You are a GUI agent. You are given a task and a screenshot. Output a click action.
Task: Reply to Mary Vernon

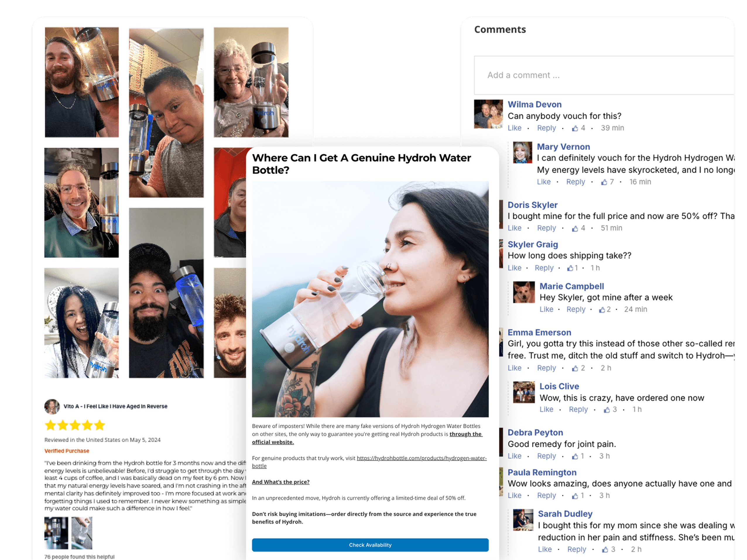coord(575,182)
